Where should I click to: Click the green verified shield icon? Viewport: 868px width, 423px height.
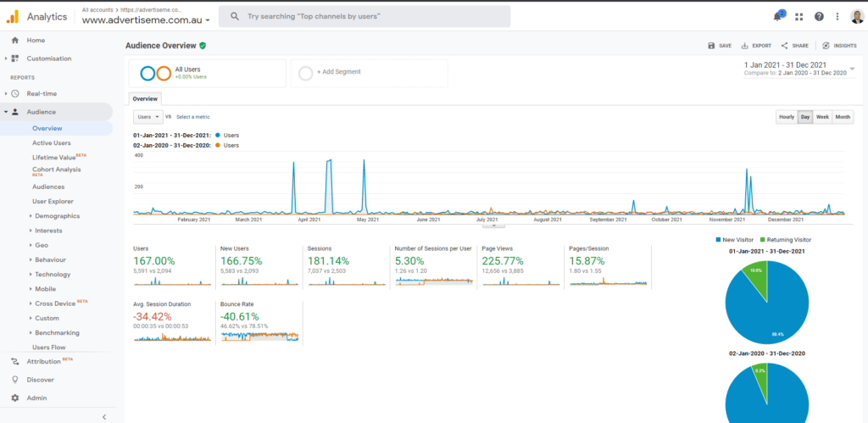pyautogui.click(x=203, y=46)
